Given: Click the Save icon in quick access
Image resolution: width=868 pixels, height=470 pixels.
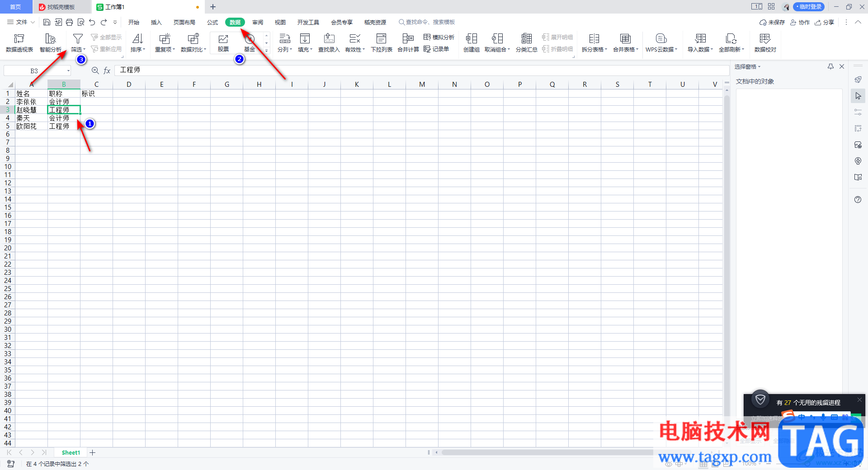Looking at the screenshot, I should tap(47, 22).
